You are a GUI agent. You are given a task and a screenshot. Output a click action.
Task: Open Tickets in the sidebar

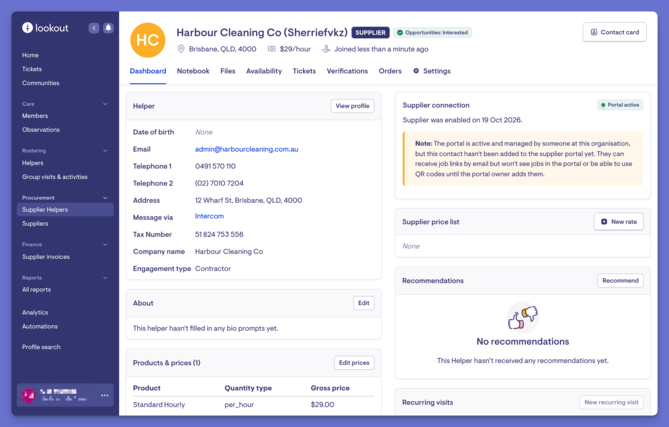coord(32,69)
